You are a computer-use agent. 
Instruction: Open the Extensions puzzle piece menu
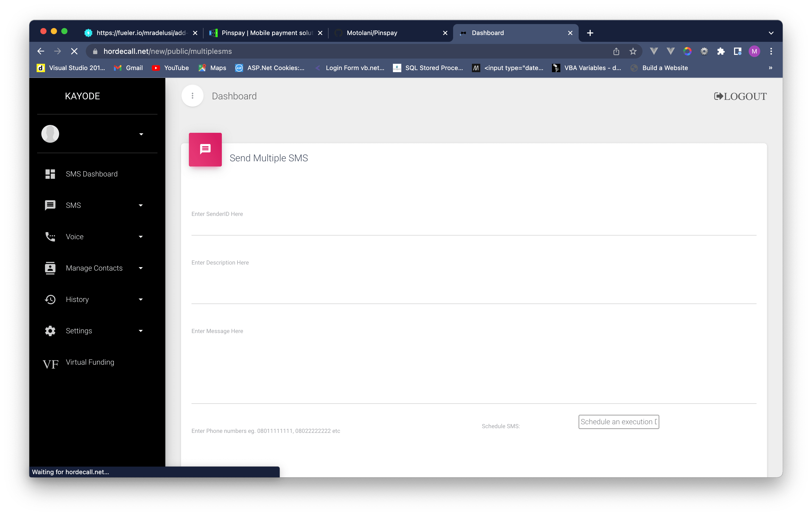tap(721, 51)
